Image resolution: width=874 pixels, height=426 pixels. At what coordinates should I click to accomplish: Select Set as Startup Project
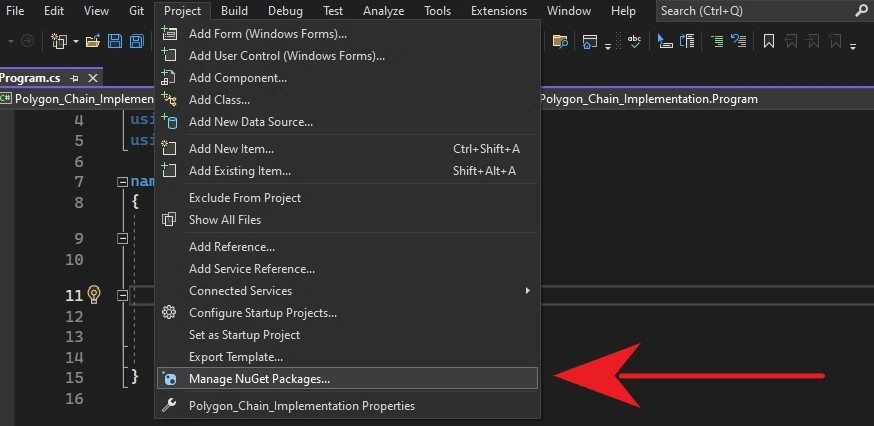point(347,335)
